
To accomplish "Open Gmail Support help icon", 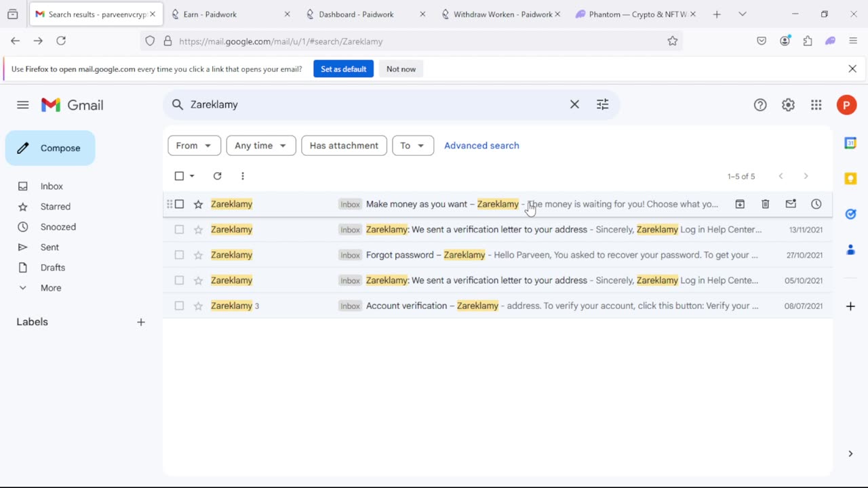I will pyautogui.click(x=760, y=105).
